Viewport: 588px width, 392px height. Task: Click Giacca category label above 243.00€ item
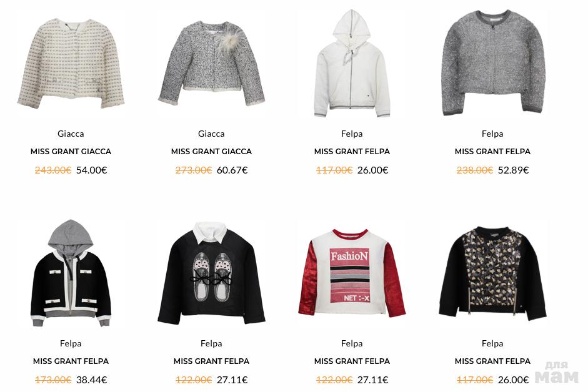(x=71, y=134)
